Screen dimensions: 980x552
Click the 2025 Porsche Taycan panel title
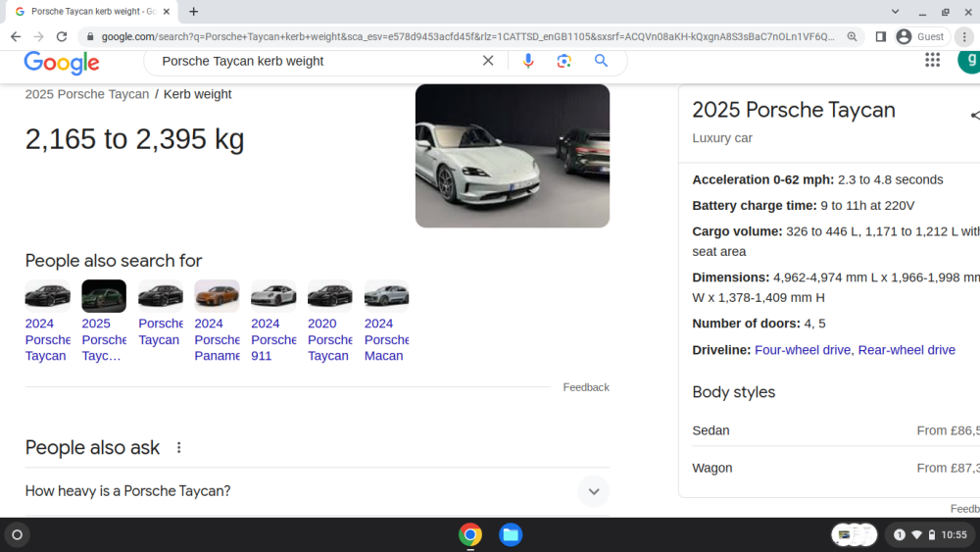point(793,110)
